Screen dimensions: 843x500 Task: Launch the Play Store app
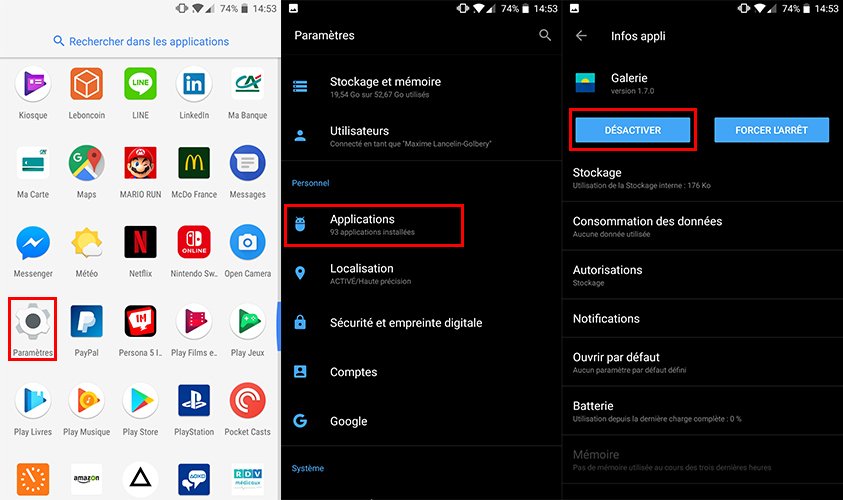140,401
